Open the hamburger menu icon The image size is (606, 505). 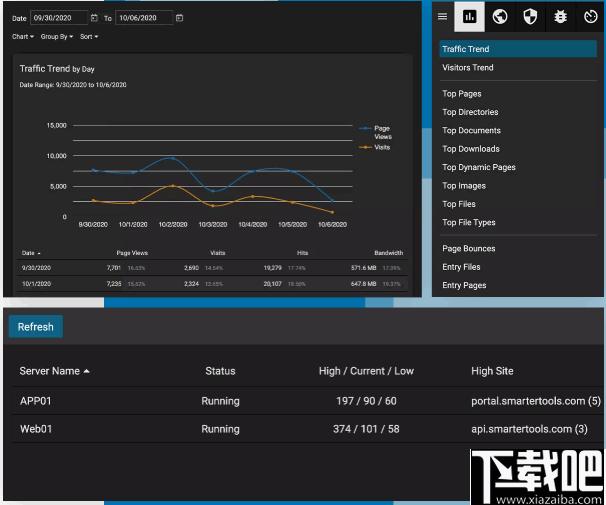[x=442, y=17]
